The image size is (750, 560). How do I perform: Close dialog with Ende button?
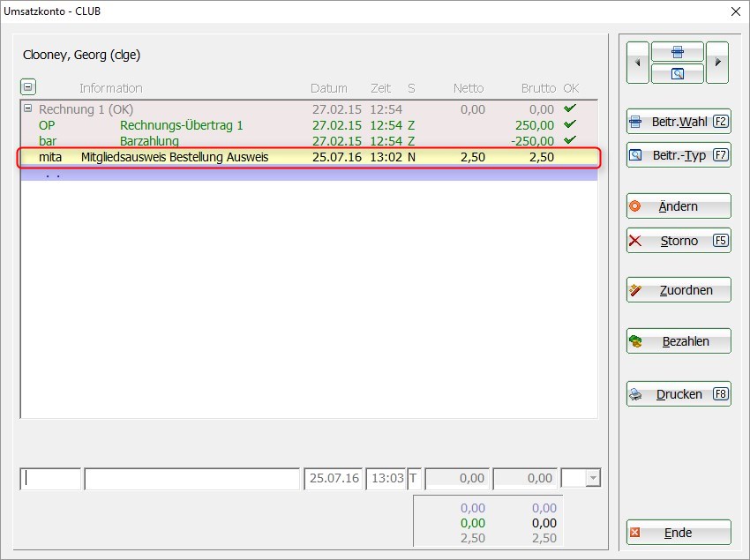point(679,533)
